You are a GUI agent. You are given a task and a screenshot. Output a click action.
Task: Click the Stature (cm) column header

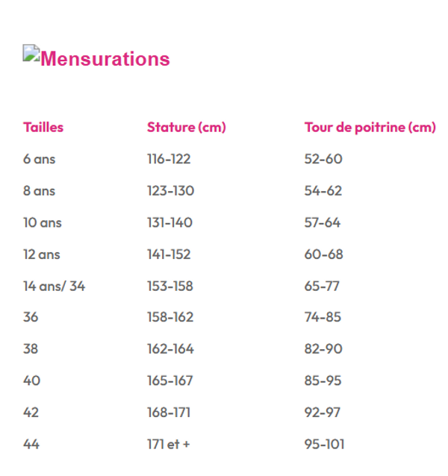click(186, 127)
